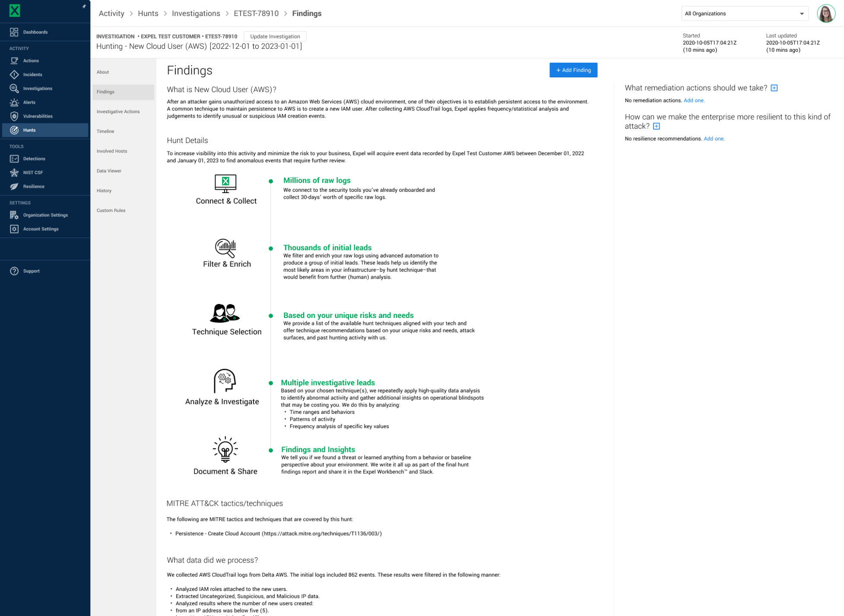844x616 pixels.
Task: Click 'Based on your unique risks and needs'
Action: pyautogui.click(x=348, y=315)
